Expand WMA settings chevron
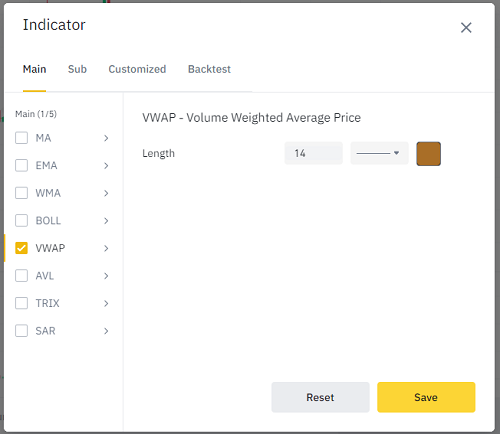The width and height of the screenshot is (500, 434). (106, 193)
